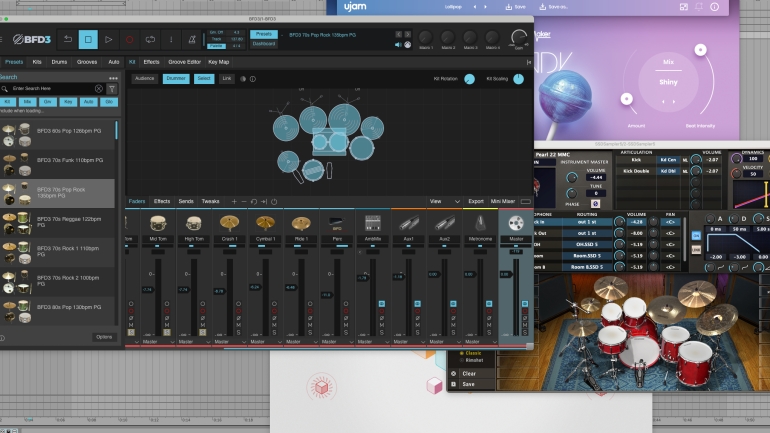
Task: Click the half-circle contrast icon beside Link
Action: tap(243, 79)
